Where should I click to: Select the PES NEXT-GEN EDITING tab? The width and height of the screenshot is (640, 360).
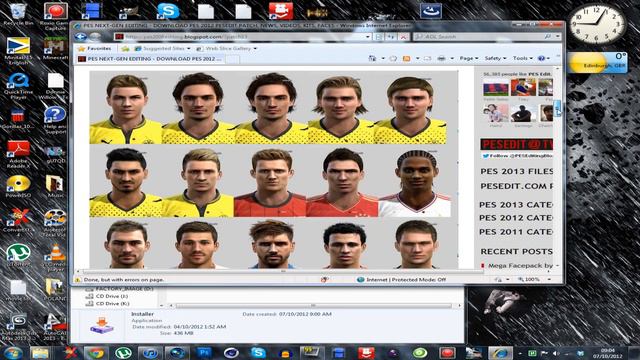tap(150, 59)
